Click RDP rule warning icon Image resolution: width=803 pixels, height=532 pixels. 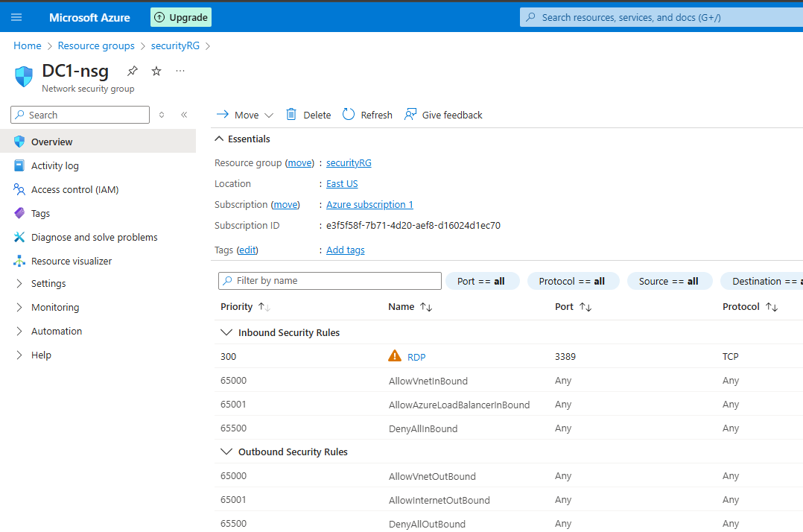pyautogui.click(x=395, y=355)
